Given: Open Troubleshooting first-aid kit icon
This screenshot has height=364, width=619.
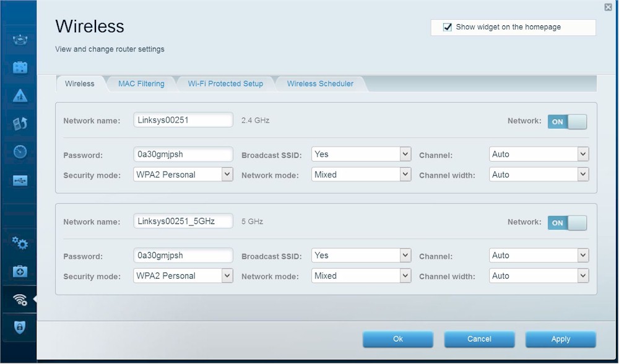Looking at the screenshot, I should coord(20,272).
